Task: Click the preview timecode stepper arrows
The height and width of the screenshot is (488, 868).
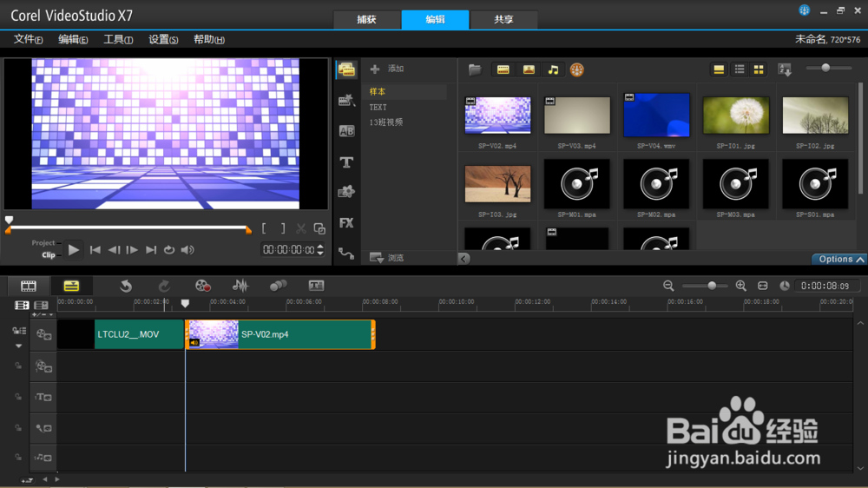Action: pos(320,250)
